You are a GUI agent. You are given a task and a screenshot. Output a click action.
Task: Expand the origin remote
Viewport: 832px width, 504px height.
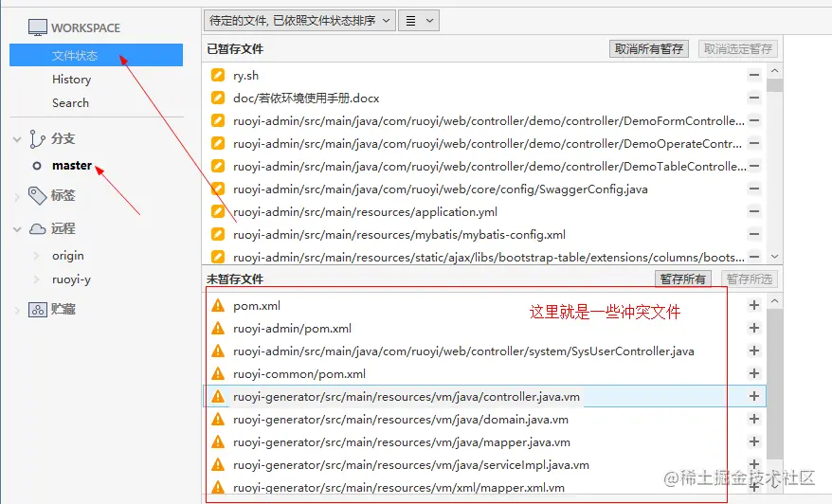tap(36, 256)
